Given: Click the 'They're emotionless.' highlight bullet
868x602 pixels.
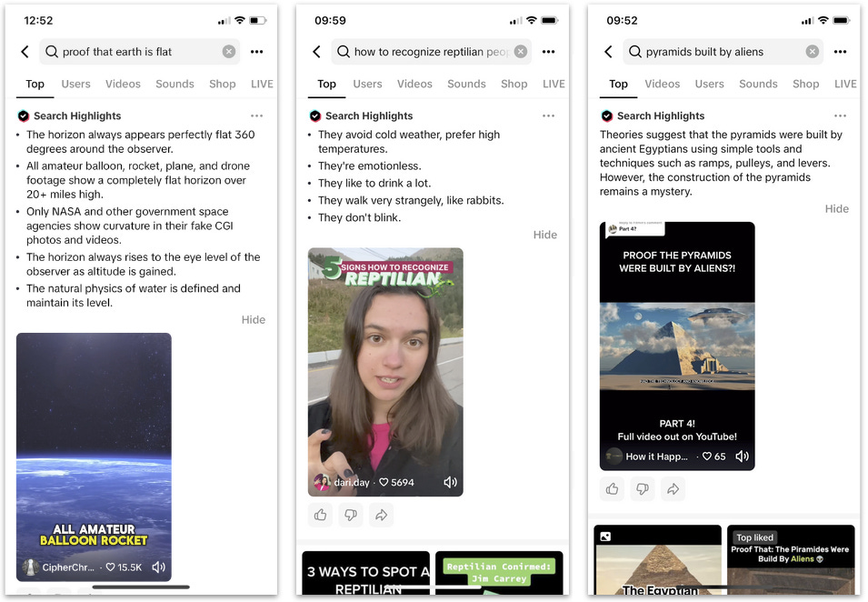Looking at the screenshot, I should (x=369, y=166).
